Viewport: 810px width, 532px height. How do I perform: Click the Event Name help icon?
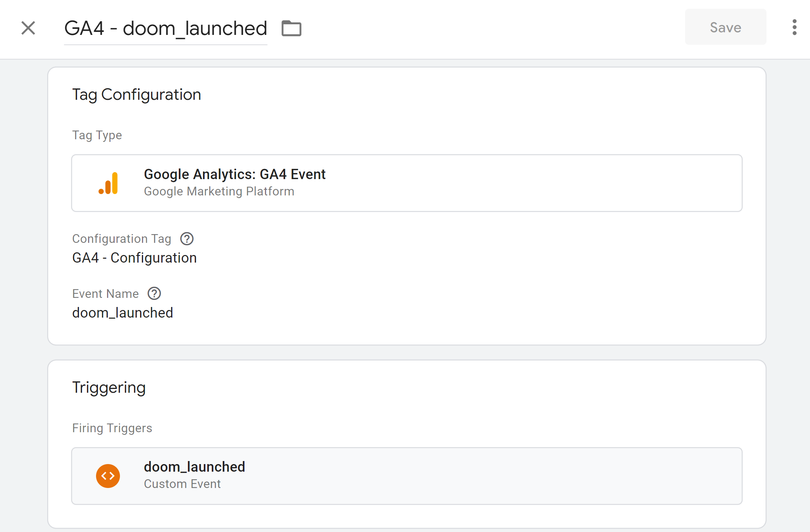coord(154,293)
